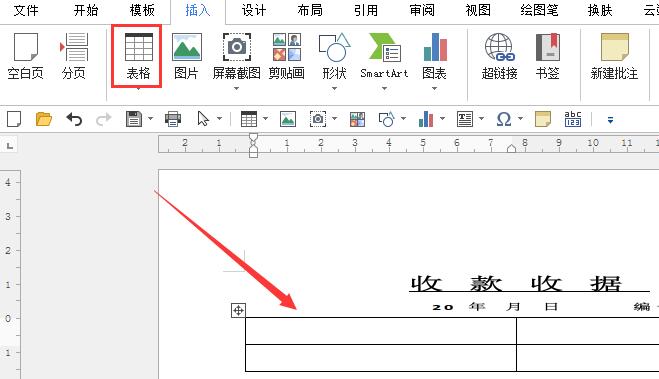Switch to the 模板 tab
659x379 pixels.
pos(142,10)
